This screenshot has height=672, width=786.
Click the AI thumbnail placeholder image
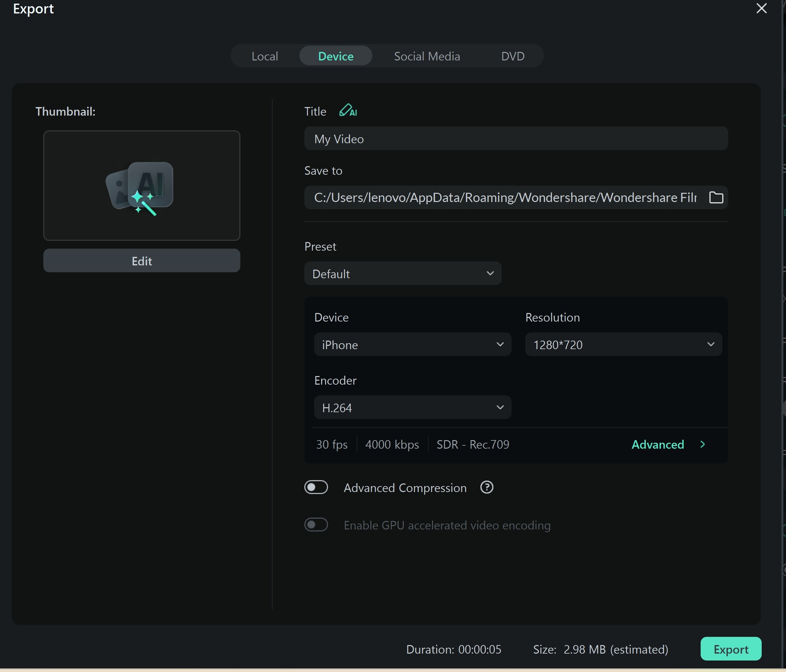tap(142, 186)
